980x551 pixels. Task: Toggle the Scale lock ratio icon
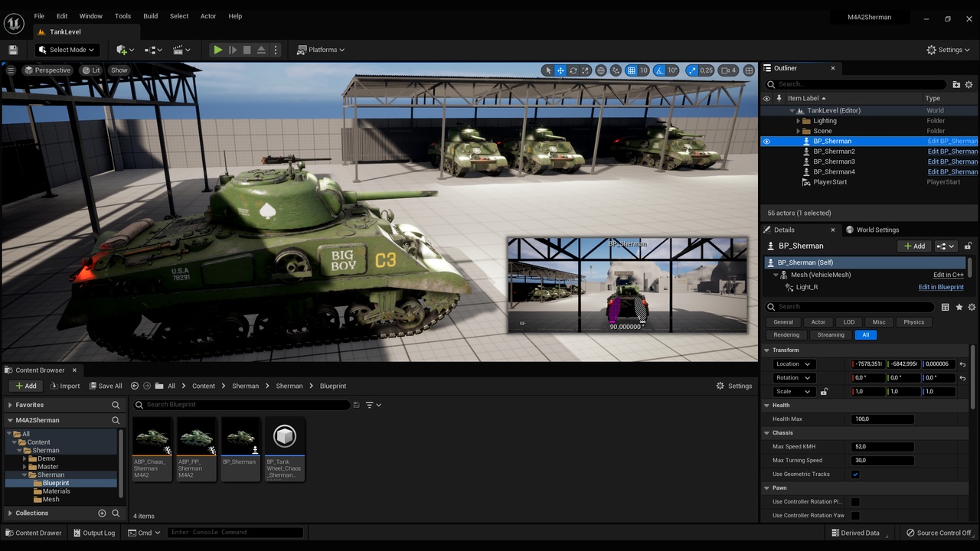[824, 392]
